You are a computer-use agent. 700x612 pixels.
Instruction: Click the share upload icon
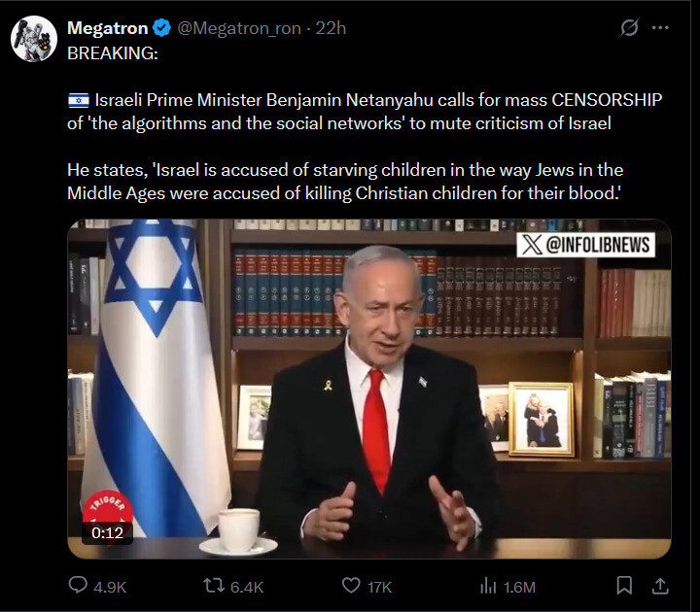(x=660, y=586)
